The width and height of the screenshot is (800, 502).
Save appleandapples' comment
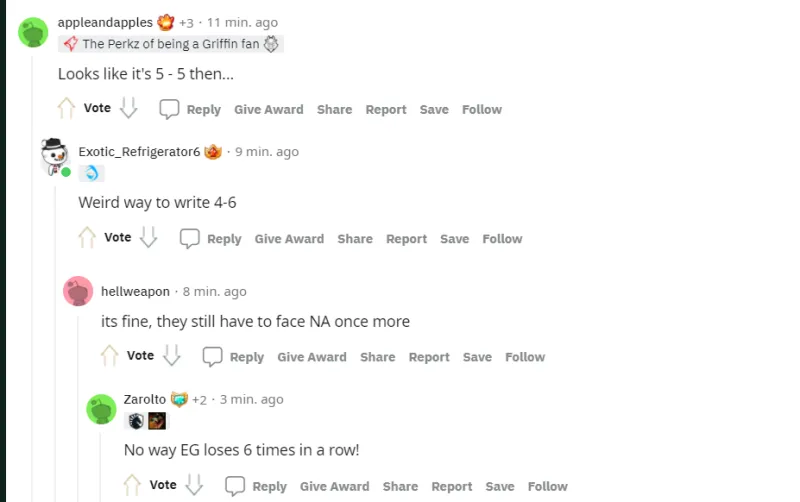pyautogui.click(x=434, y=110)
